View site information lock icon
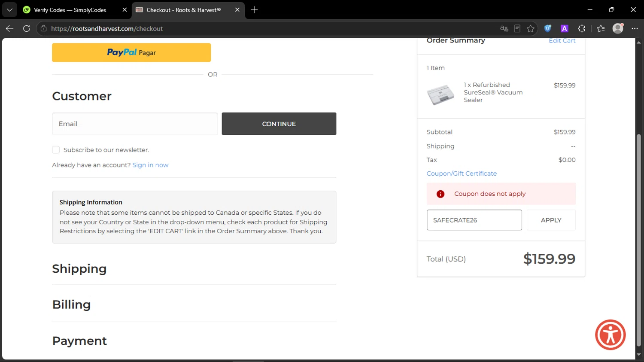This screenshot has height=362, width=644. coord(43,28)
